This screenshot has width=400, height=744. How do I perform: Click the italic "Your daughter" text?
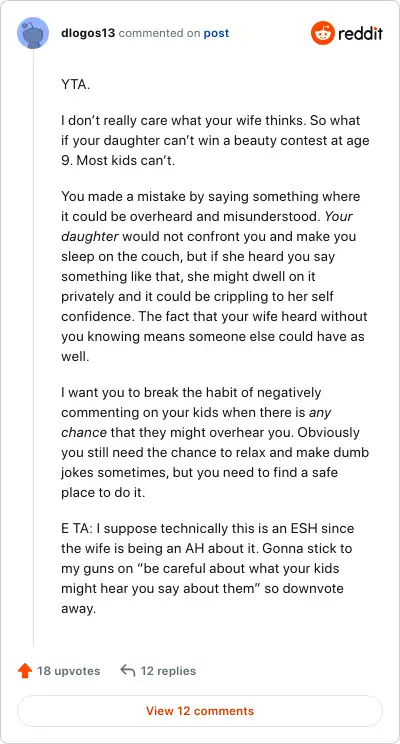(x=207, y=226)
